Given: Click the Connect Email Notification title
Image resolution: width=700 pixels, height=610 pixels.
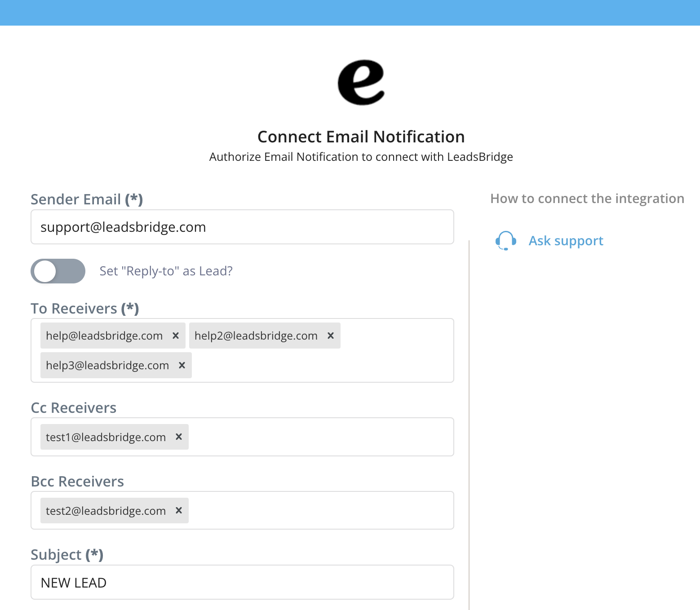Looking at the screenshot, I should 361,137.
